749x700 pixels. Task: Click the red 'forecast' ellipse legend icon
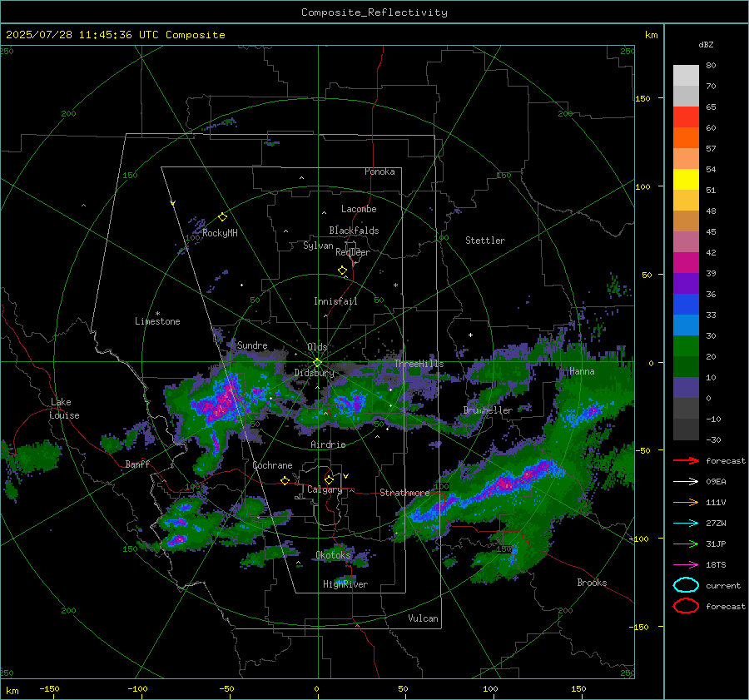pyautogui.click(x=686, y=606)
